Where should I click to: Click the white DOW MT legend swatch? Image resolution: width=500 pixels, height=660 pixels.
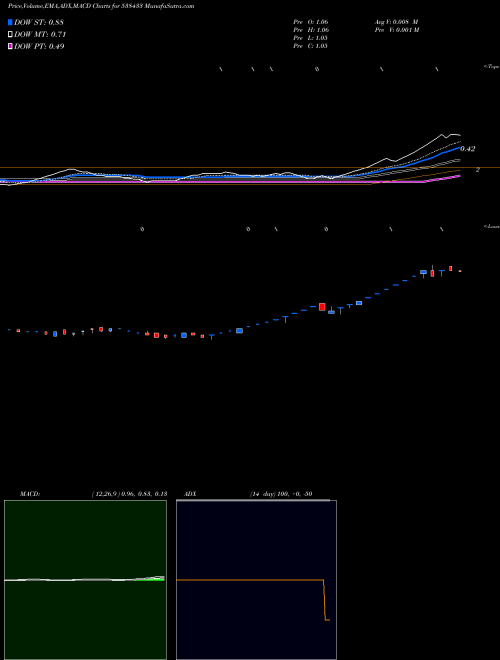(x=10, y=34)
